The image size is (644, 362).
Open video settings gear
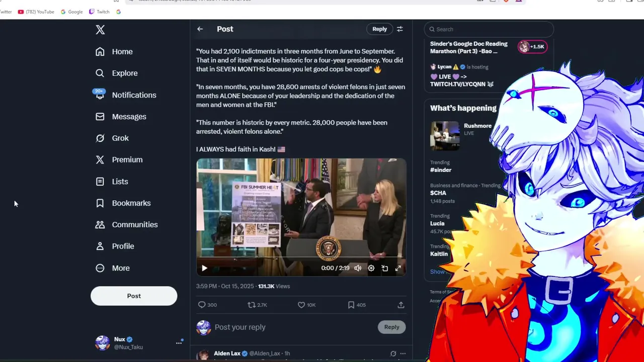point(371,268)
